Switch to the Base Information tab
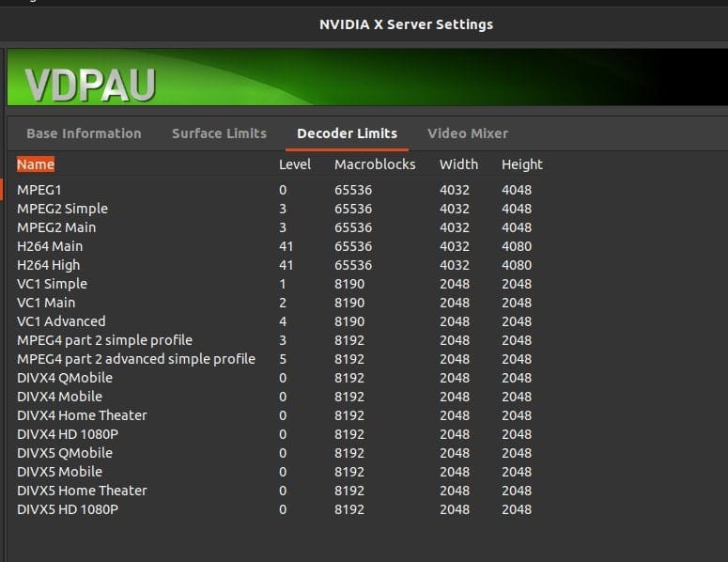728x562 pixels. [x=84, y=133]
